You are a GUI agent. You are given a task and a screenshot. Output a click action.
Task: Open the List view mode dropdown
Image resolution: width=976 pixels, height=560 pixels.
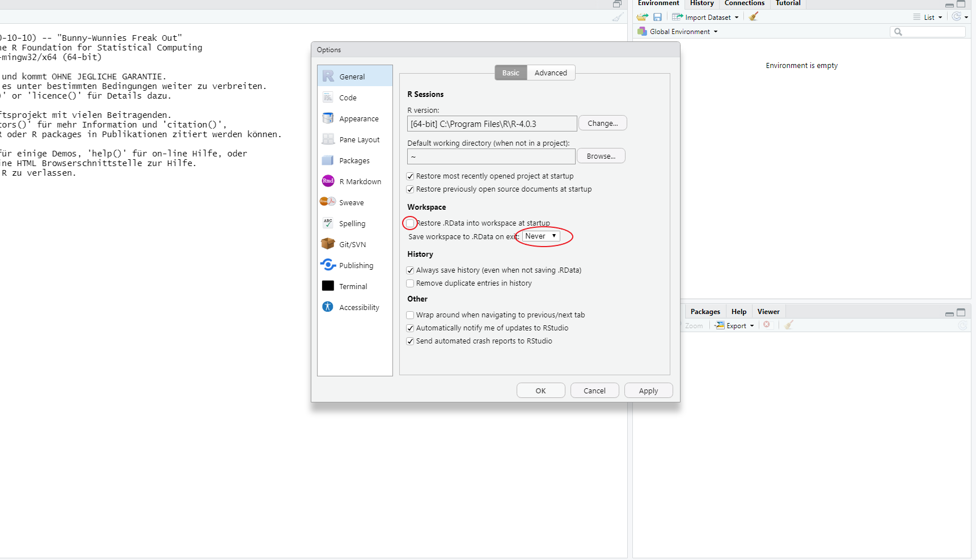click(x=928, y=17)
